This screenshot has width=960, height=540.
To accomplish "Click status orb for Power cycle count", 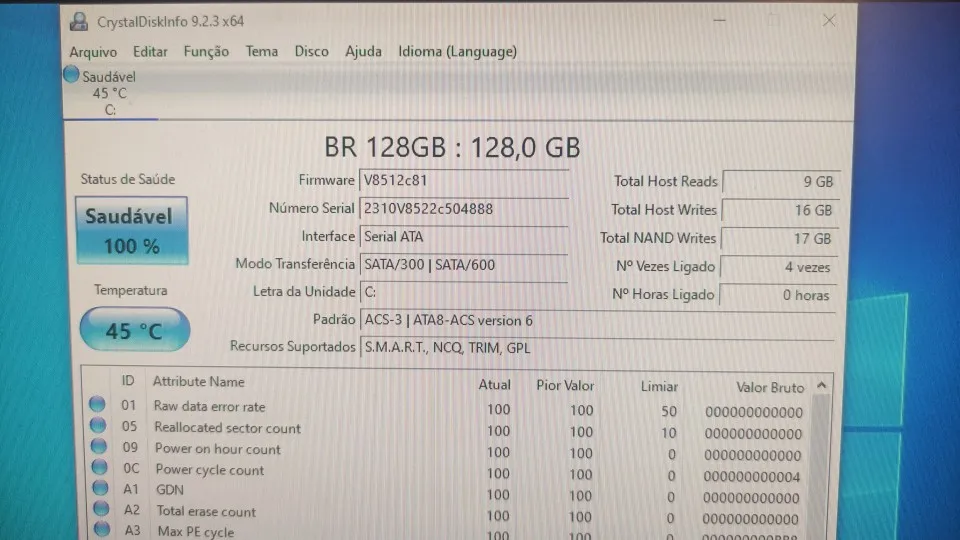I will tap(99, 469).
